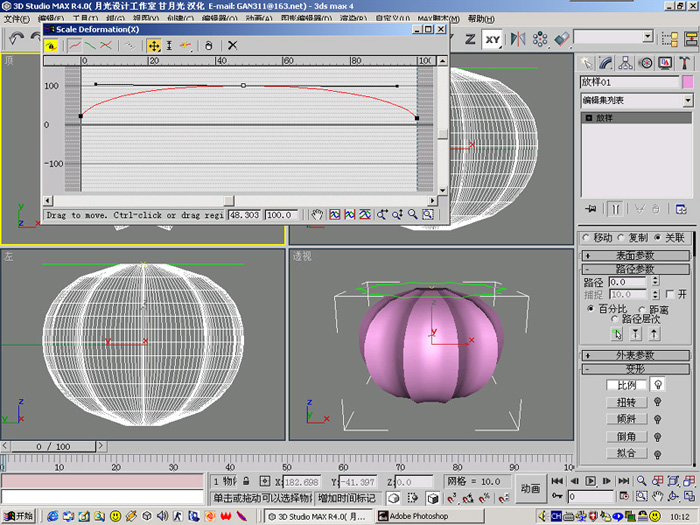Screen dimensions: 700x525
Task: Open the 文件(F) menu
Action: (17, 19)
